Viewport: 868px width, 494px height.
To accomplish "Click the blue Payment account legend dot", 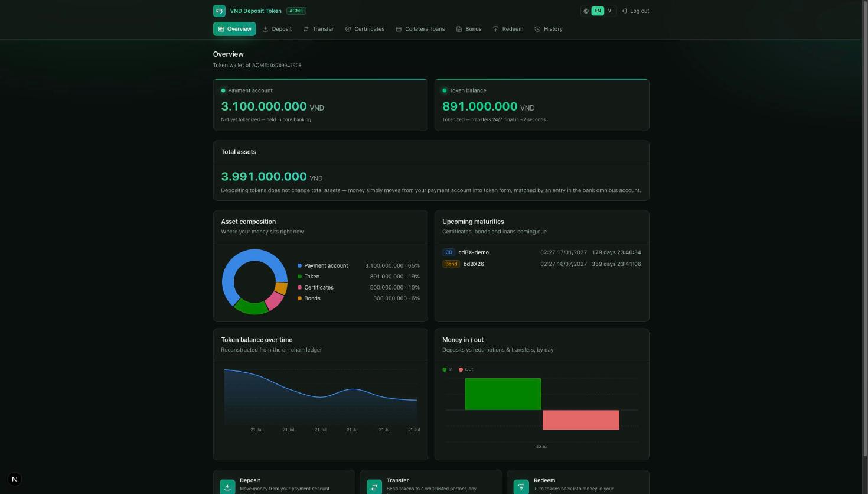I will 299,266.
